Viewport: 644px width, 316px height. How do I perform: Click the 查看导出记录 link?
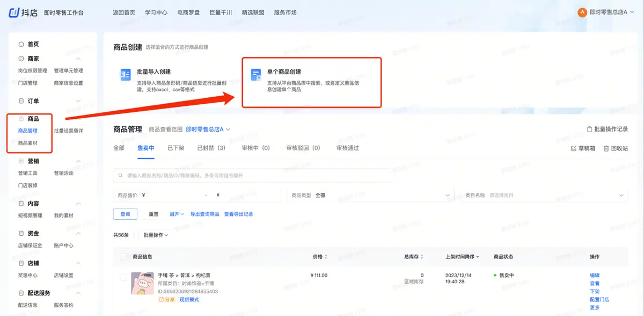[238, 214]
